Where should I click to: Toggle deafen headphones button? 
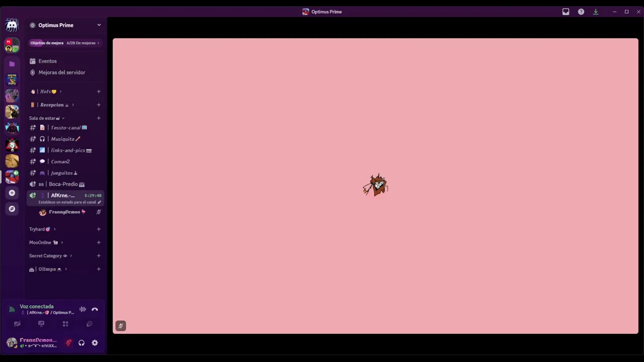pyautogui.click(x=82, y=343)
